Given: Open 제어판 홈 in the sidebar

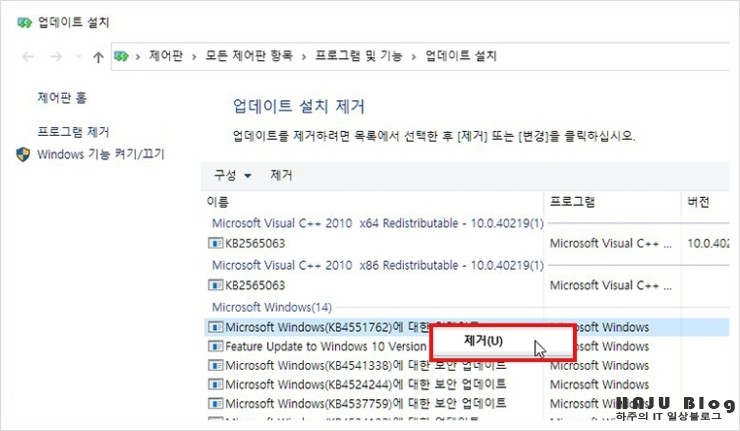Looking at the screenshot, I should tap(62, 98).
